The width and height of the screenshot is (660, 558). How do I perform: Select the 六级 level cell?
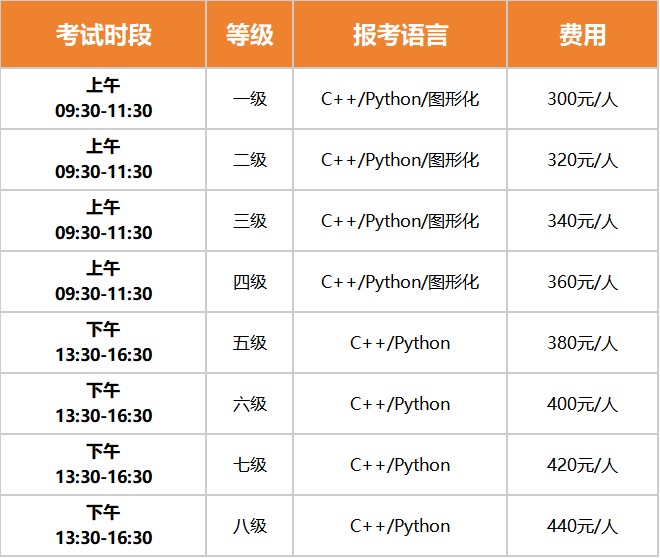point(250,404)
